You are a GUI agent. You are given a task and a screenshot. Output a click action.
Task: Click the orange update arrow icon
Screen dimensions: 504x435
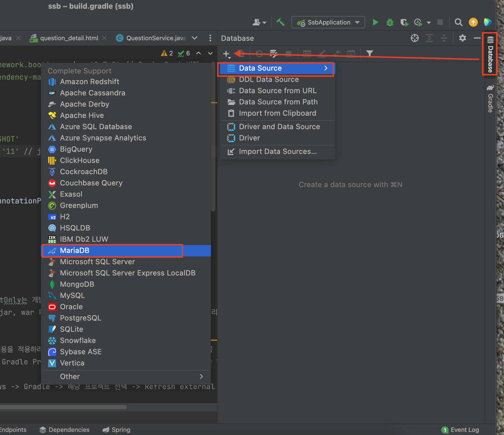(473, 22)
